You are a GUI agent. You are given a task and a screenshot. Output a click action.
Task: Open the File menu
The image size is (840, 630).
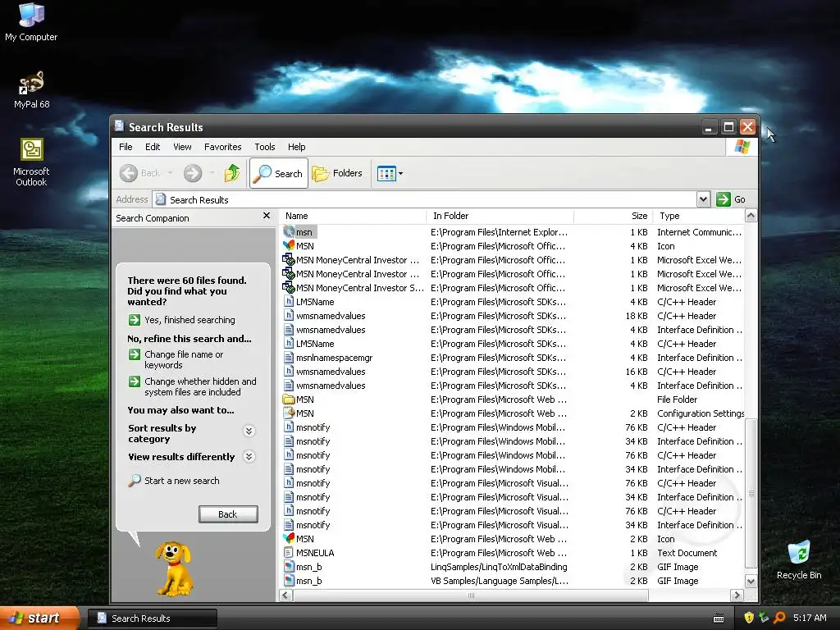(x=126, y=147)
